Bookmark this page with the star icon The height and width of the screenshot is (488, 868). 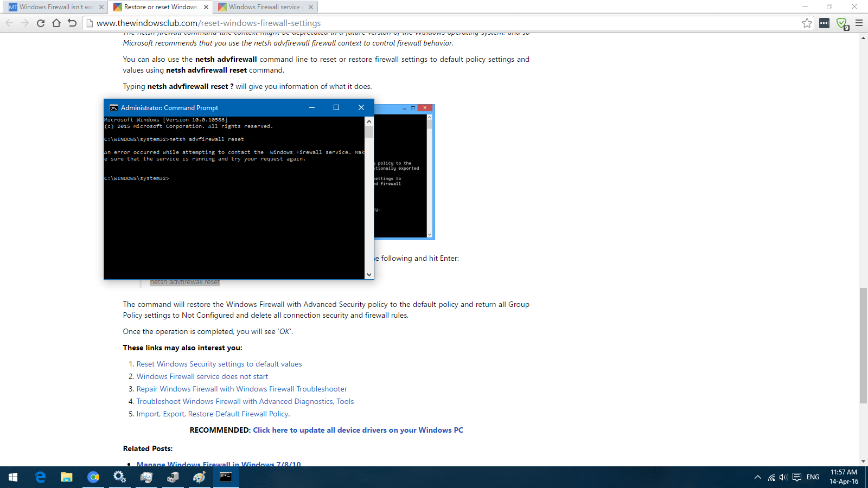(807, 23)
